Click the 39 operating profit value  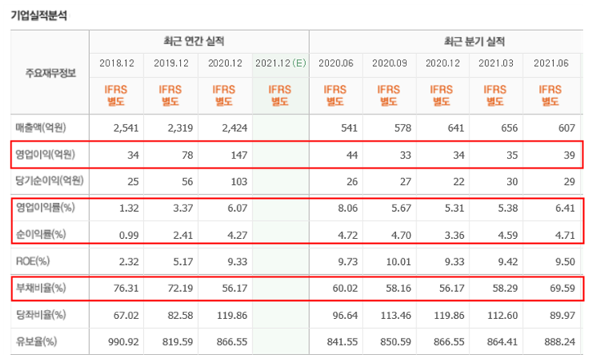pyautogui.click(x=569, y=155)
